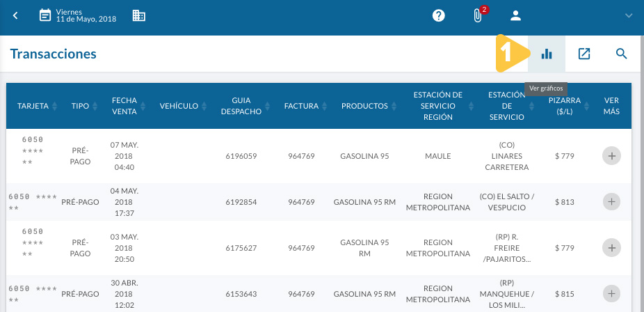The image size is (644, 312).
Task: Click the PIZARRA ($/L) column header
Action: [564, 106]
